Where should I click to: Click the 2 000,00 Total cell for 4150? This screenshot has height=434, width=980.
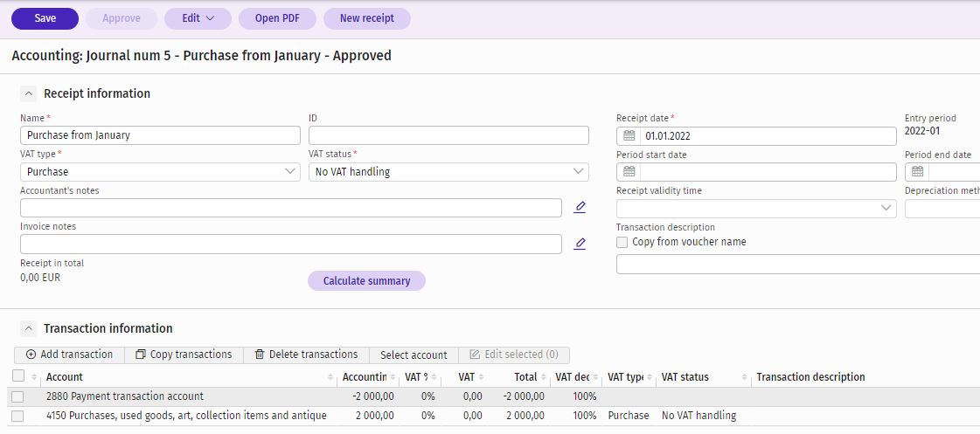tap(525, 416)
